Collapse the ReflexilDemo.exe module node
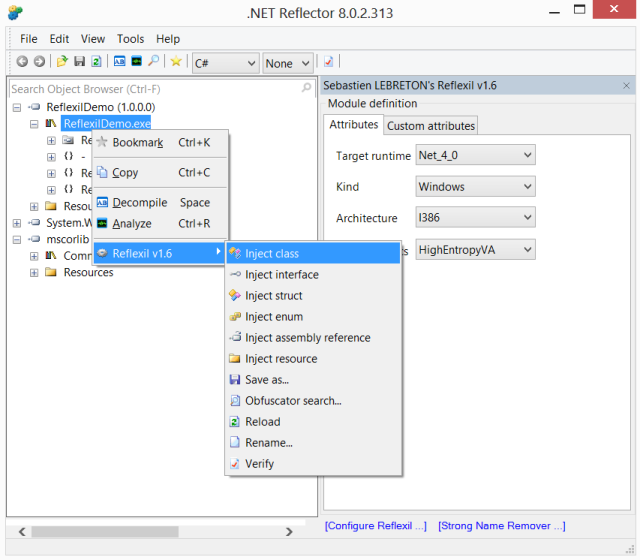 34,124
